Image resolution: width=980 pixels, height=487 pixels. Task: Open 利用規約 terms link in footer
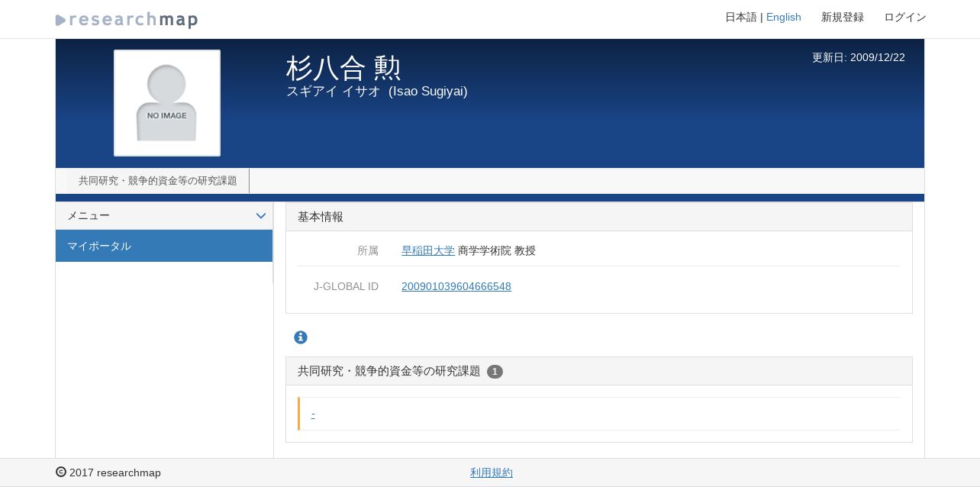tap(492, 472)
